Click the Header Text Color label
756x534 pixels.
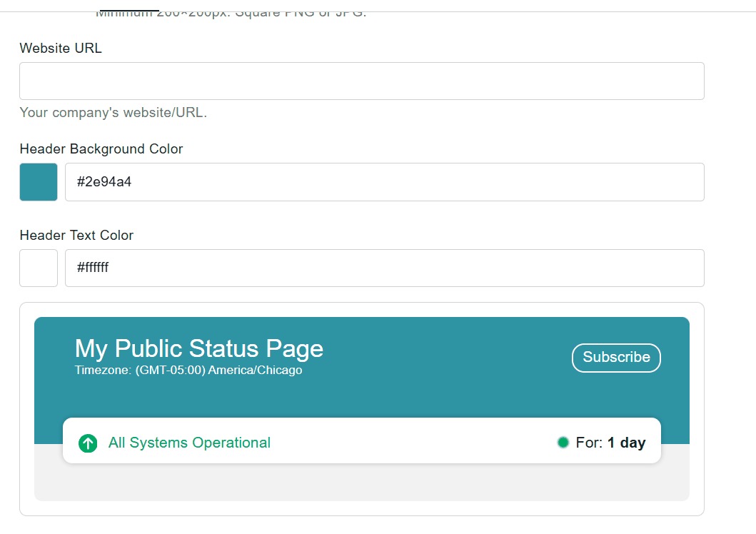point(76,235)
